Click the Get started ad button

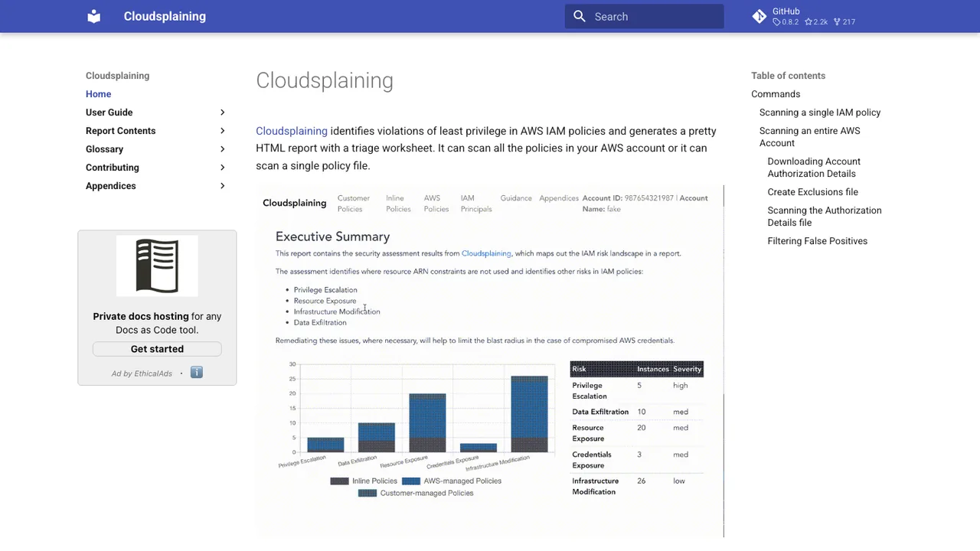(157, 349)
